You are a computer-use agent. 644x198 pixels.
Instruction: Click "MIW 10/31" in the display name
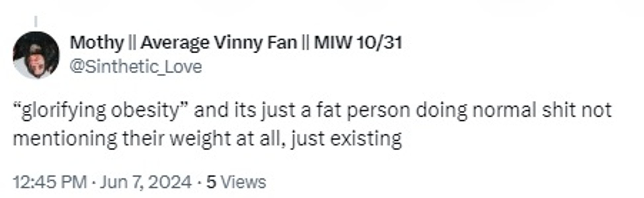(358, 43)
